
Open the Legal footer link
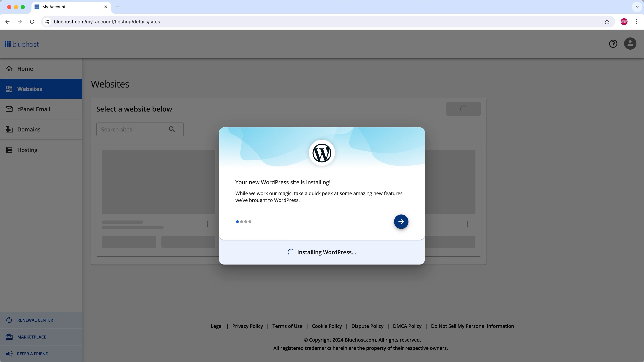tap(217, 326)
